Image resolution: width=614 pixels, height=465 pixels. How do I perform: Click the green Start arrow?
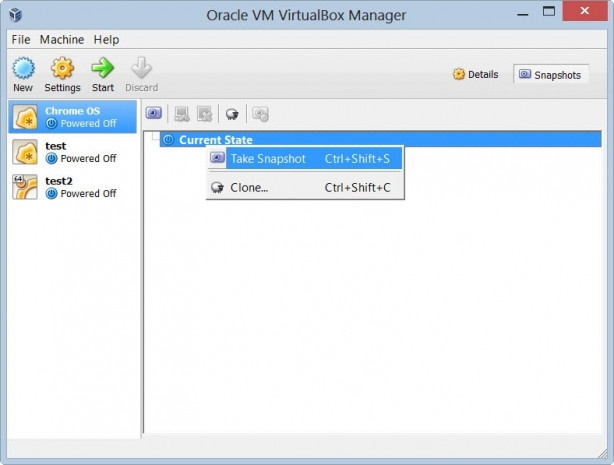[103, 68]
